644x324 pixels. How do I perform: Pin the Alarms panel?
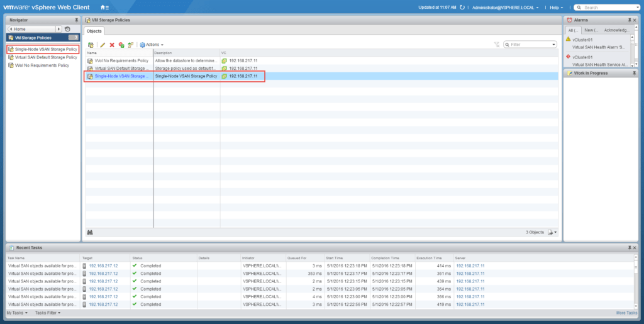pos(630,20)
